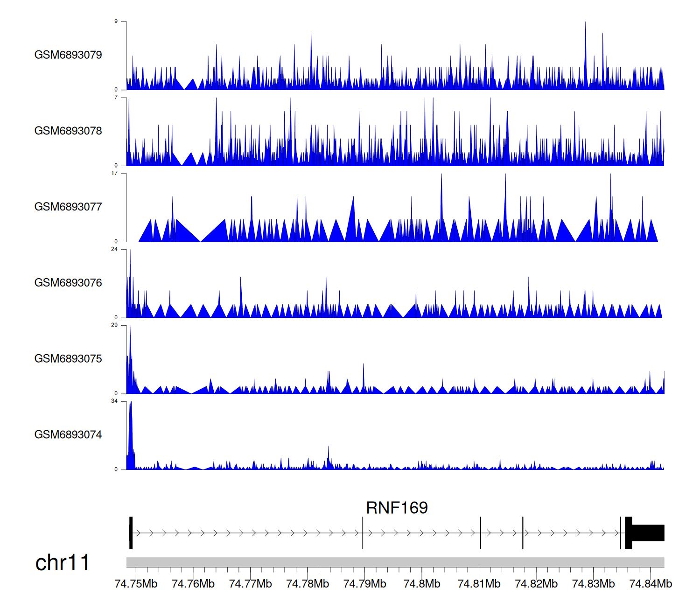Click the GSM6893075 track label
Image resolution: width=700 pixels, height=616 pixels.
68,359
